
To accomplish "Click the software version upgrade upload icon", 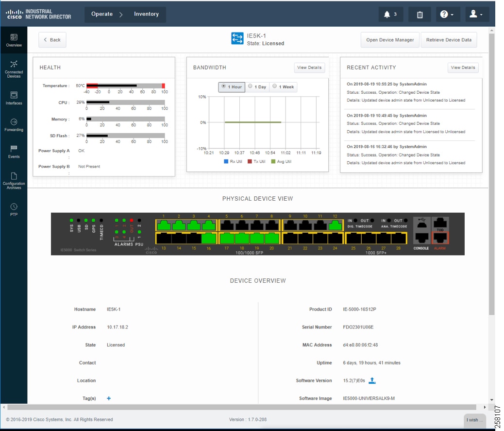I will [372, 380].
